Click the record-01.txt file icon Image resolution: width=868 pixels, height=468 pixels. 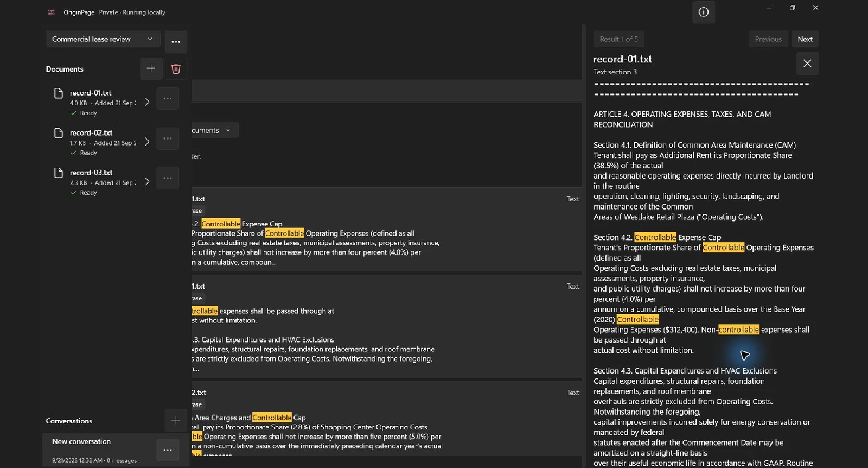click(59, 93)
